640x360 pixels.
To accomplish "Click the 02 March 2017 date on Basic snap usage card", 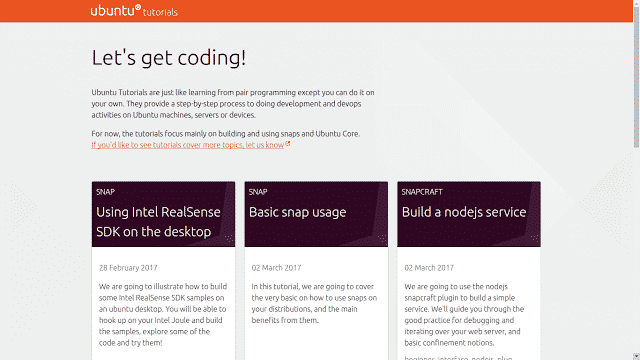I will click(x=276, y=268).
